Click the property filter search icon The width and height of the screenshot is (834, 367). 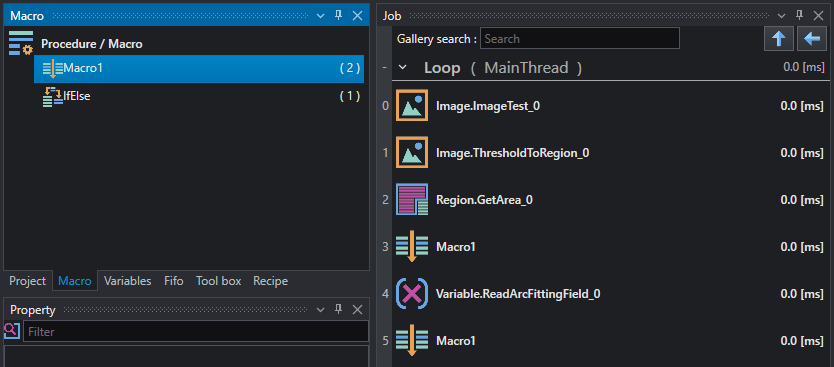[12, 330]
